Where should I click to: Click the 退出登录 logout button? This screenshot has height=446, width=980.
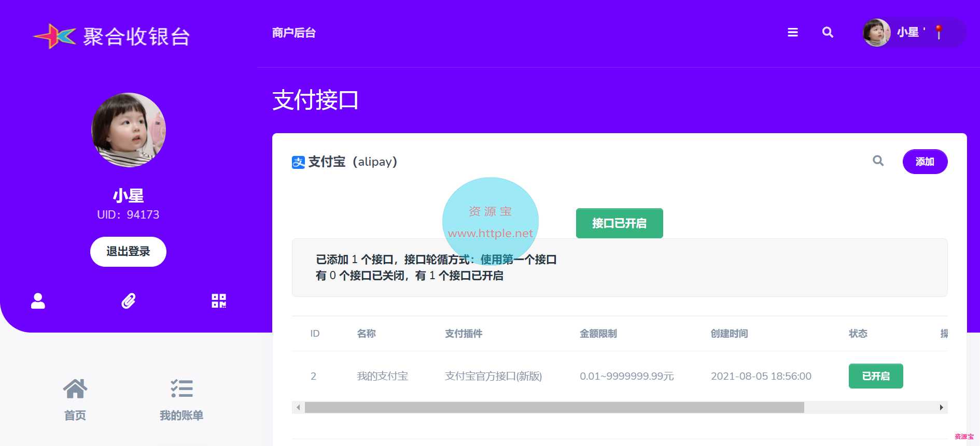click(128, 252)
